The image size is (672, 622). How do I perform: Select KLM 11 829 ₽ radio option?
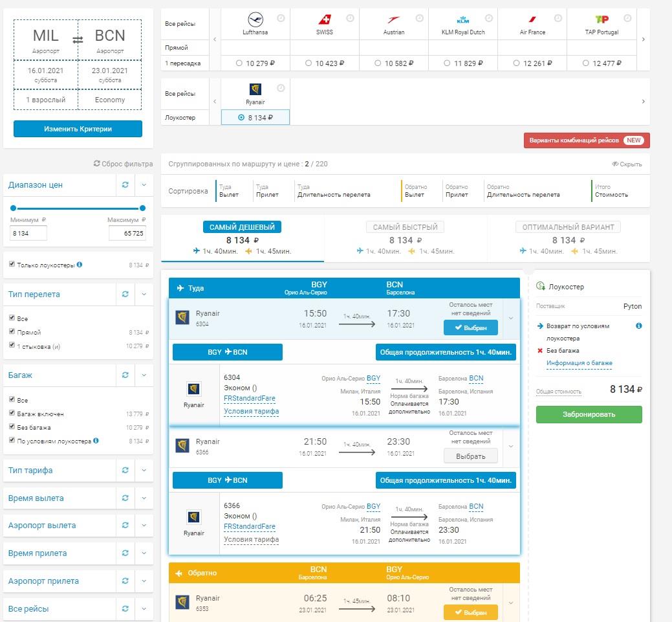click(x=447, y=63)
